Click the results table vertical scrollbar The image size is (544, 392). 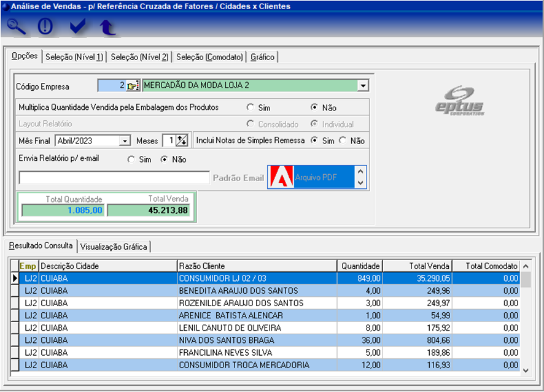525,319
